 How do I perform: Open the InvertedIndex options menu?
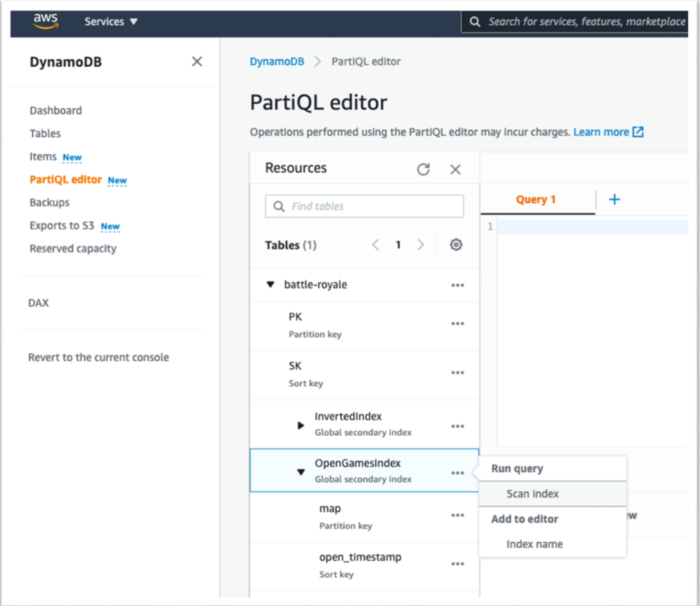(x=457, y=426)
